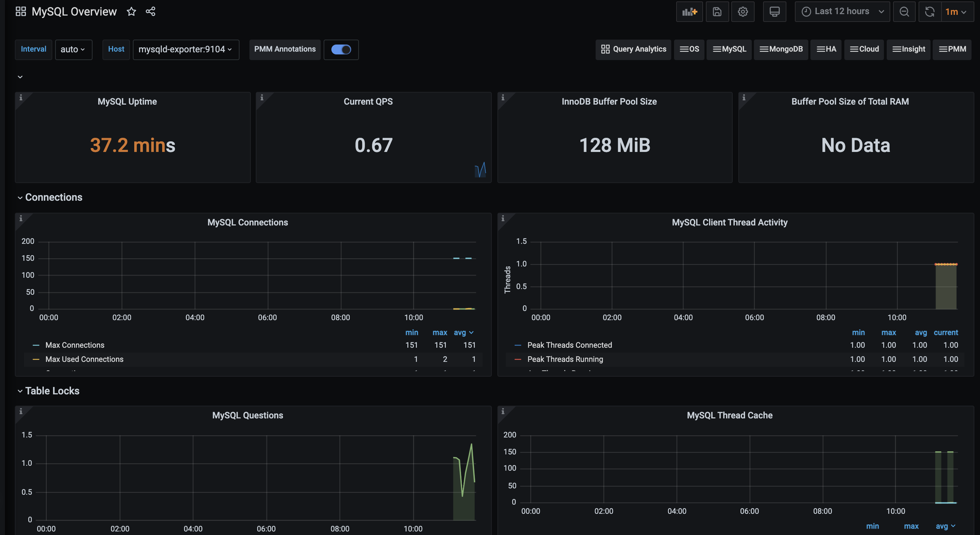Viewport: 980px width, 535px height.
Task: Go to Query Analytics
Action: [633, 49]
